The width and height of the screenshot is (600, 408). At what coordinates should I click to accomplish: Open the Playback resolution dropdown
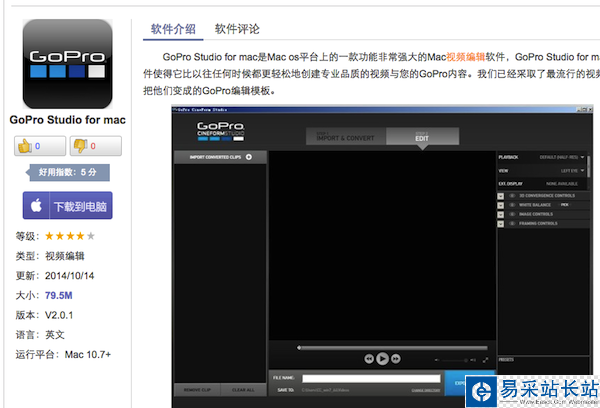click(x=561, y=157)
